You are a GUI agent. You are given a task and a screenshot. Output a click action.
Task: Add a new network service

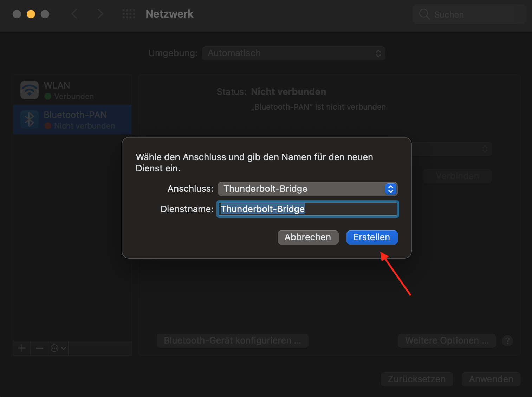[22, 348]
